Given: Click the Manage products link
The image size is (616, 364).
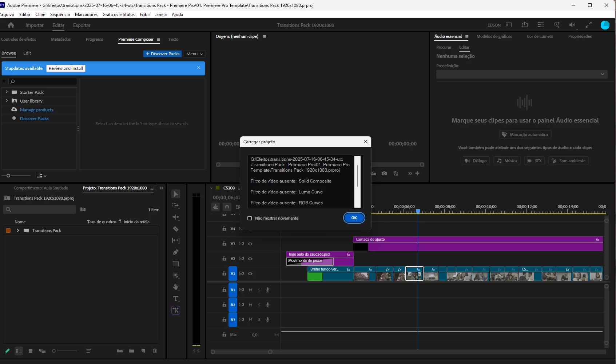Looking at the screenshot, I should 37,110.
